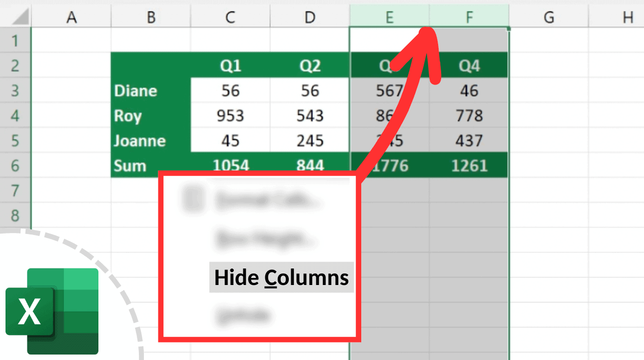Select row 1 header

[15, 40]
